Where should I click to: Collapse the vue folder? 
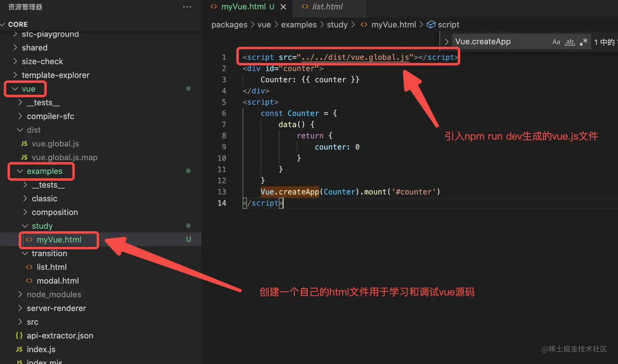click(x=29, y=89)
